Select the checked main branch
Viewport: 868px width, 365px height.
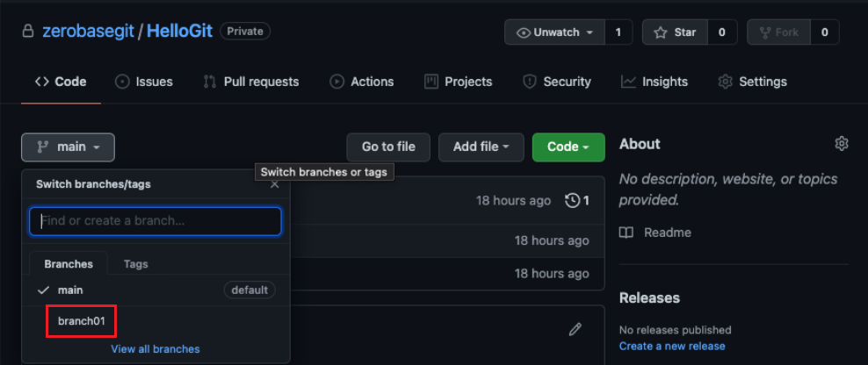(x=70, y=290)
